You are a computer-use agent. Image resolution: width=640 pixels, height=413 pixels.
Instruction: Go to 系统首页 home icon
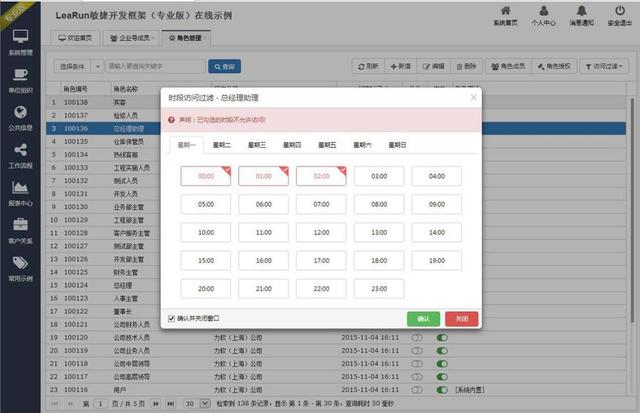pyautogui.click(x=505, y=11)
